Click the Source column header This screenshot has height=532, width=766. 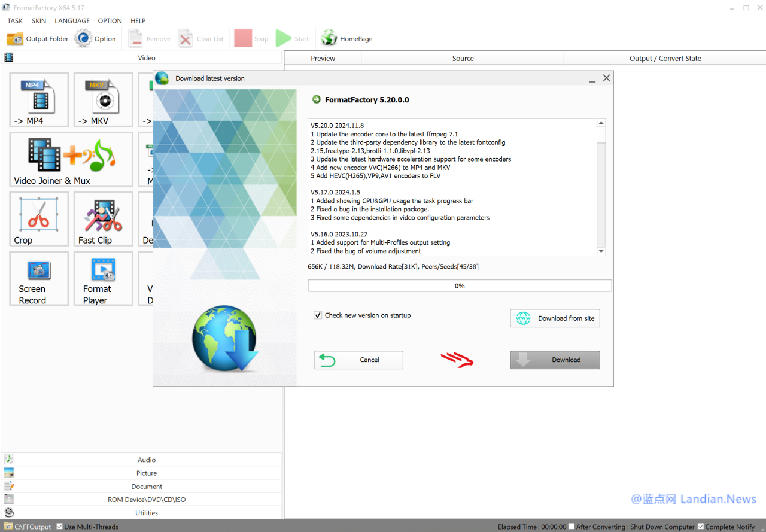463,58
